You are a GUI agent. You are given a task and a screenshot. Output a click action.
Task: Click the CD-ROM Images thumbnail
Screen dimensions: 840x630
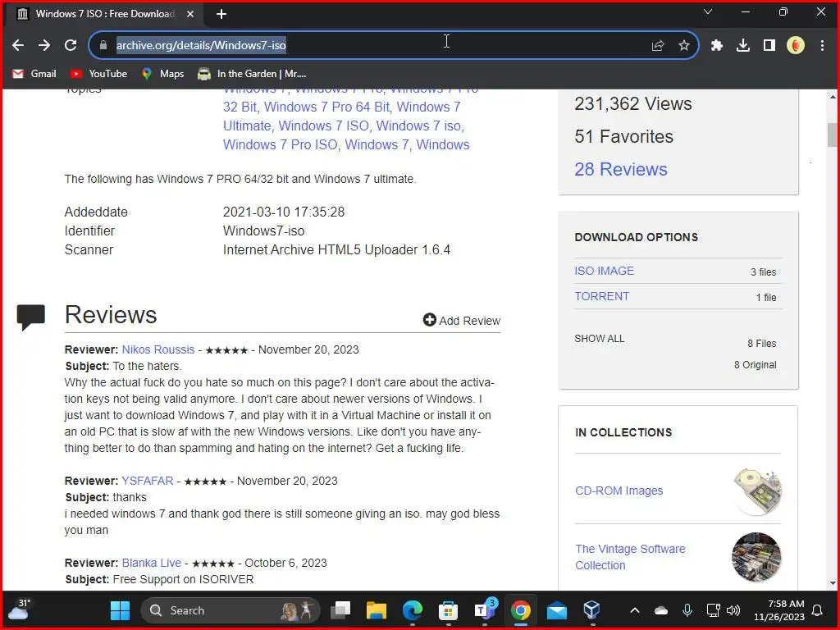756,491
